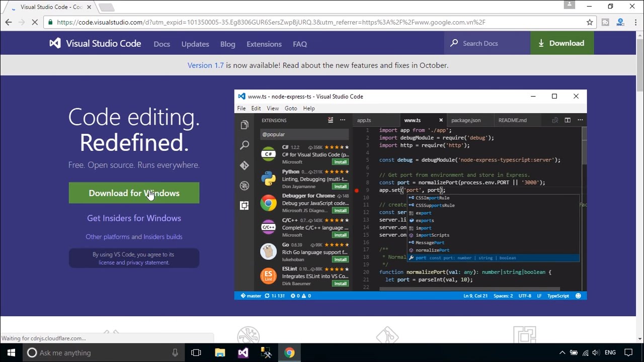Viewport: 644px width, 362px height.
Task: Open the Docs page
Action: click(x=162, y=44)
